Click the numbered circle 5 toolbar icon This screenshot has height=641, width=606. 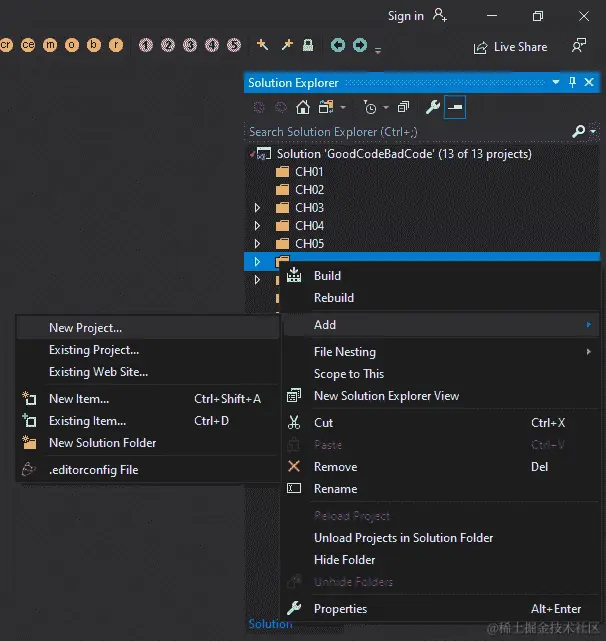[234, 45]
